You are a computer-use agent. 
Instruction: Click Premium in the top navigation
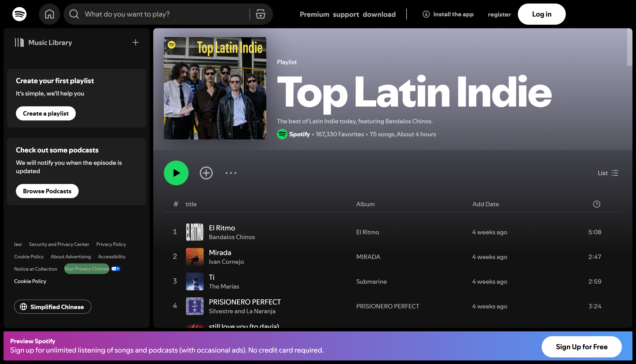[314, 14]
